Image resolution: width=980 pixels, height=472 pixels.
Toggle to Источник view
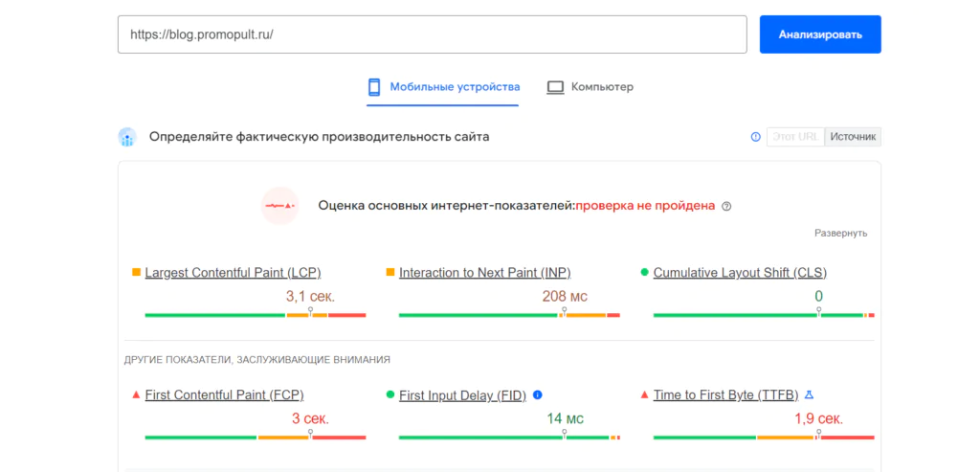(x=853, y=137)
